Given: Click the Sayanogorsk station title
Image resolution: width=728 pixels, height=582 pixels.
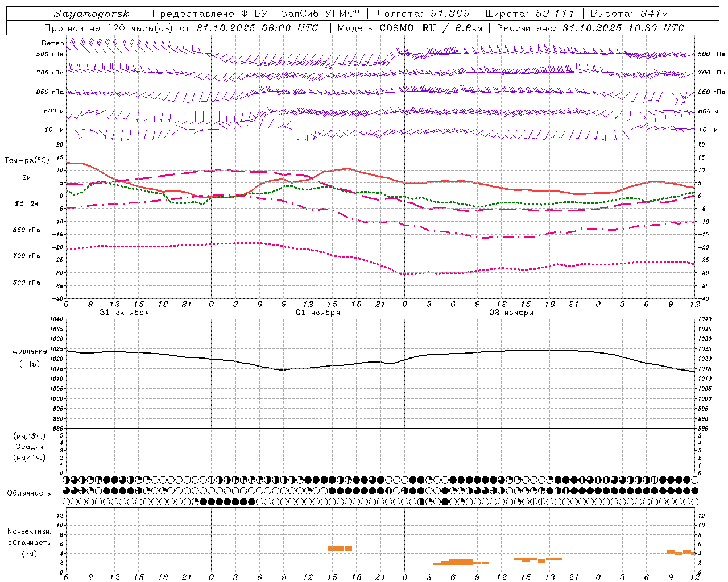Looking at the screenshot, I should [92, 14].
